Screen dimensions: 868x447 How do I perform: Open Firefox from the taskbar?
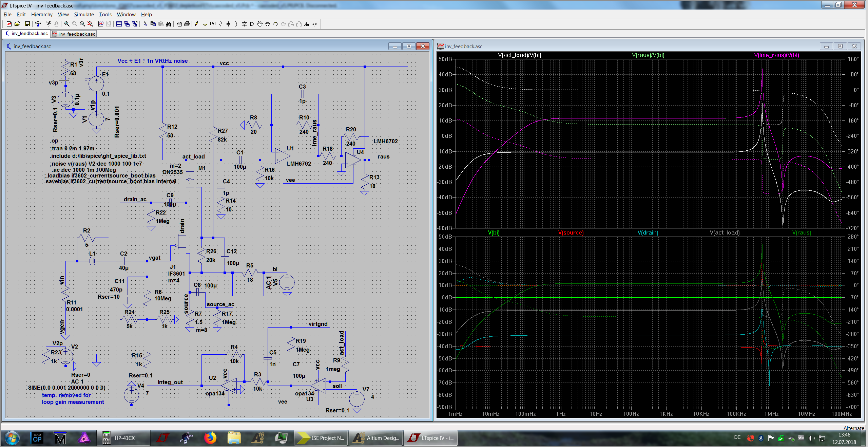[210, 438]
